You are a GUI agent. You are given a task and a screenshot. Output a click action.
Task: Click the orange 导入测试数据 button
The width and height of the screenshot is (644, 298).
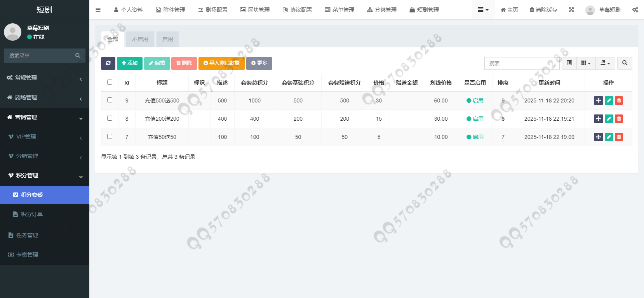(x=221, y=63)
